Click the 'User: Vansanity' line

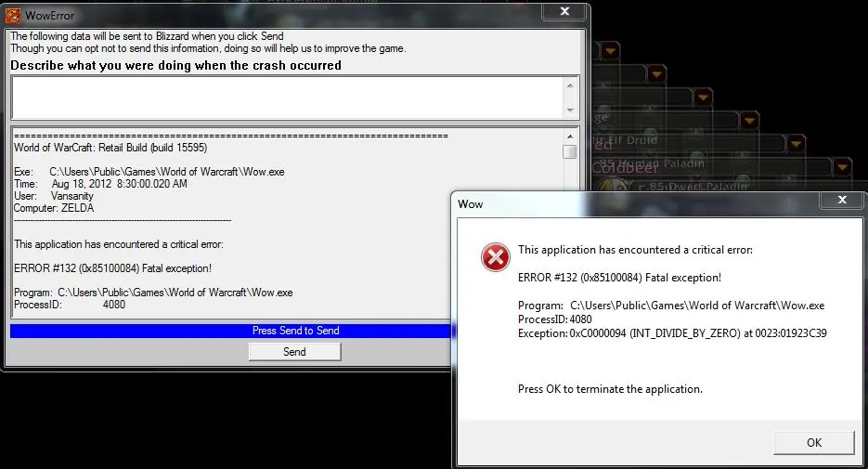click(x=54, y=196)
